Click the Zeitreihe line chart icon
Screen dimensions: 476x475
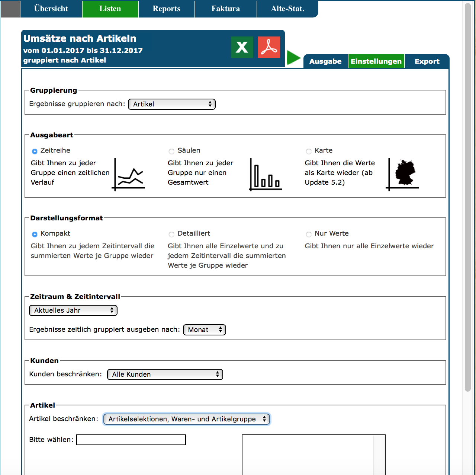(x=129, y=175)
